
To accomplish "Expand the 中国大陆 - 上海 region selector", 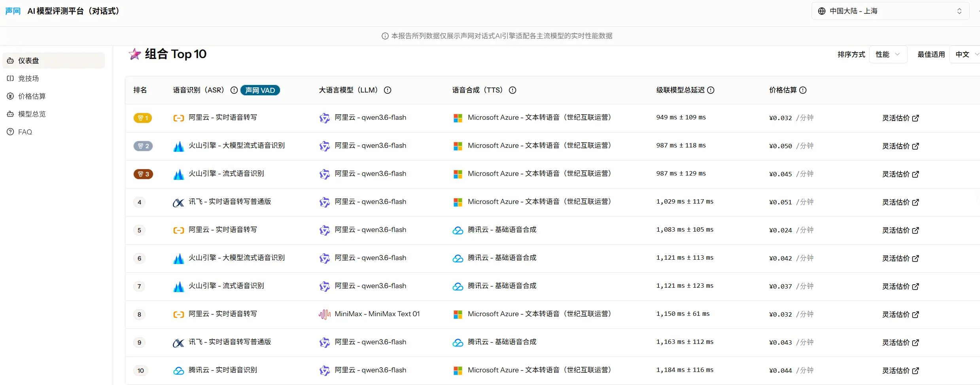I will [890, 11].
